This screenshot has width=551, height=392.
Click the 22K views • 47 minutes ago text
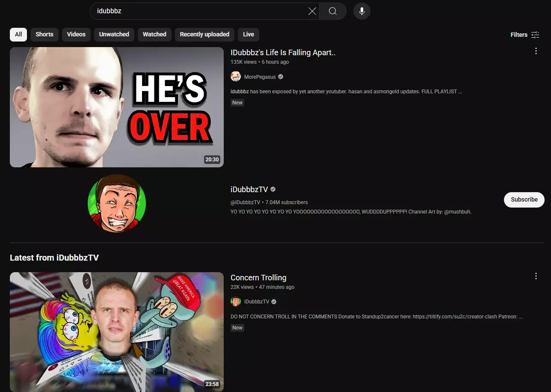262,287
